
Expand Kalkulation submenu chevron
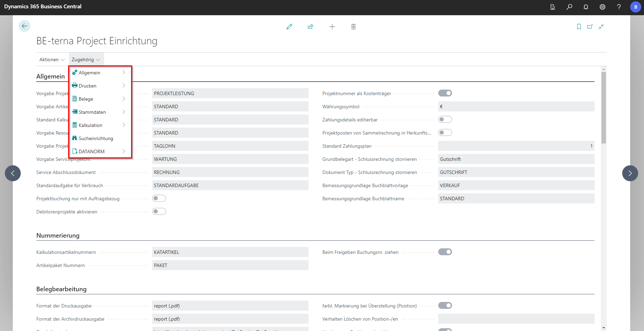pyautogui.click(x=123, y=125)
